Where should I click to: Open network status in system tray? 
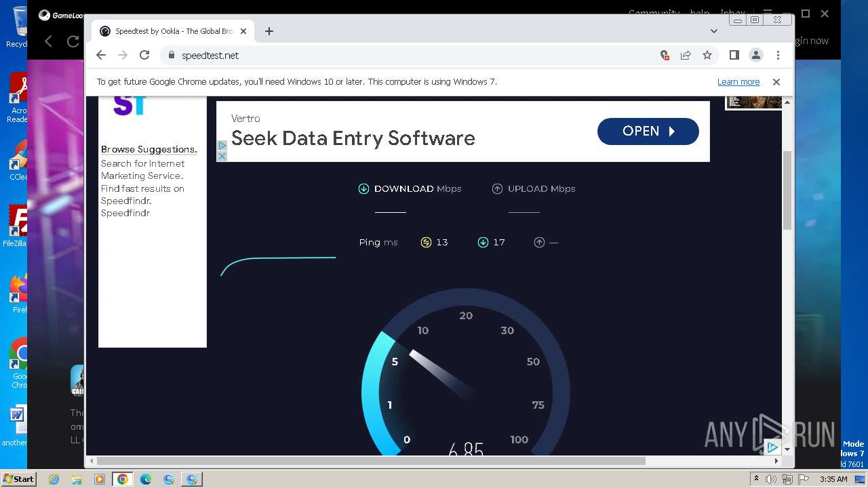click(x=787, y=479)
